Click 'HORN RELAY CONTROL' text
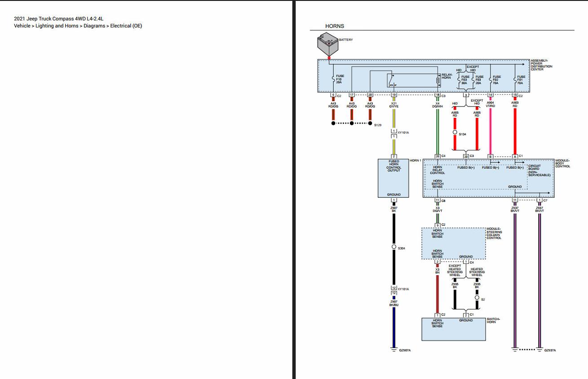588x379 pixels. pyautogui.click(x=438, y=170)
